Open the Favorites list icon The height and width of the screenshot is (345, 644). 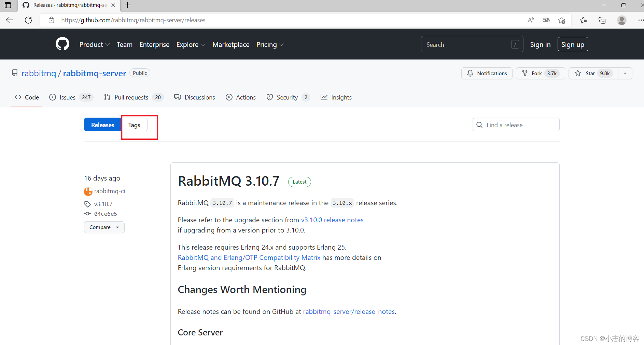[x=583, y=20]
